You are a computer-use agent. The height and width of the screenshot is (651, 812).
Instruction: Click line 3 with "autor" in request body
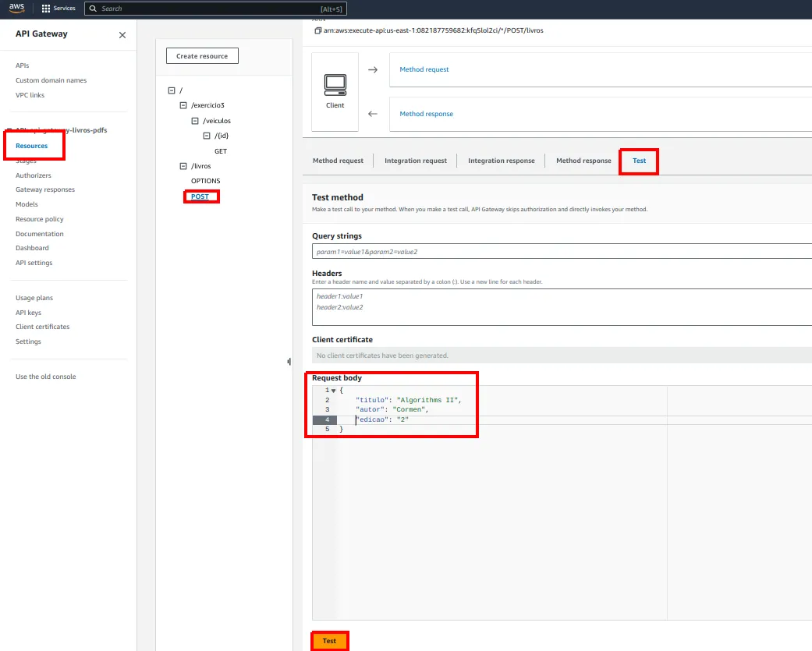[392, 409]
